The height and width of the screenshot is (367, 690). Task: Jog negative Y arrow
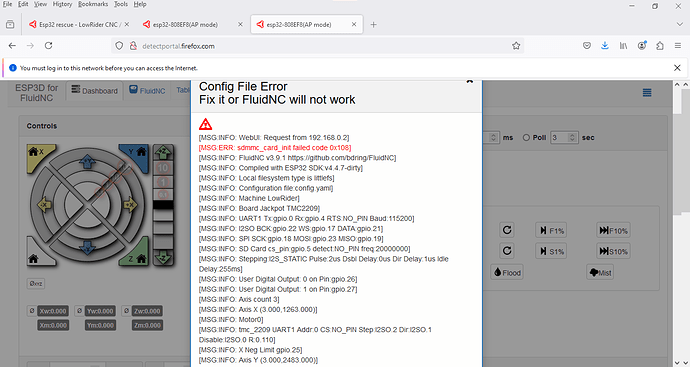click(87, 247)
